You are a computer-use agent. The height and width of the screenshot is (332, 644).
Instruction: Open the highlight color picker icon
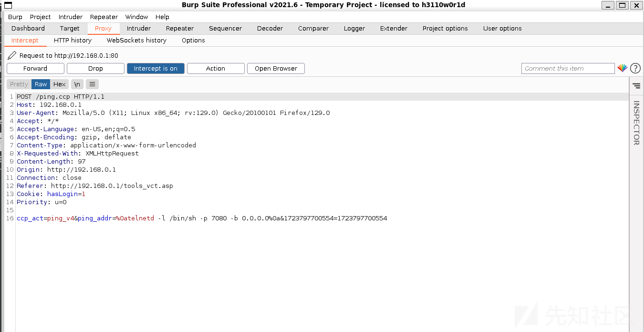(622, 68)
